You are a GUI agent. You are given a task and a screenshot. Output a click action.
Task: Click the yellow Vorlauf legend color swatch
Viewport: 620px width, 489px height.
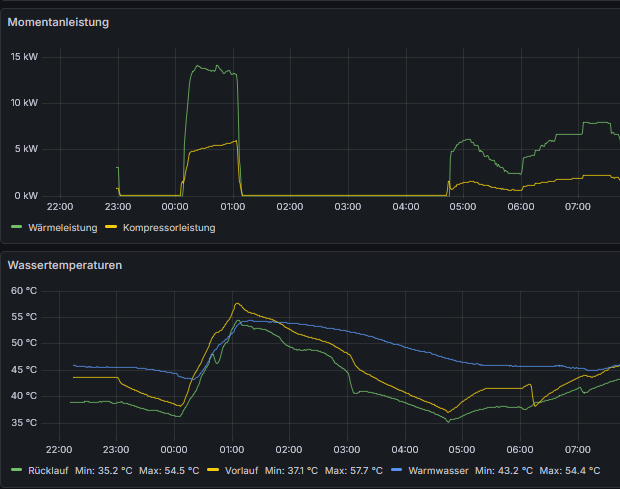coord(213,470)
